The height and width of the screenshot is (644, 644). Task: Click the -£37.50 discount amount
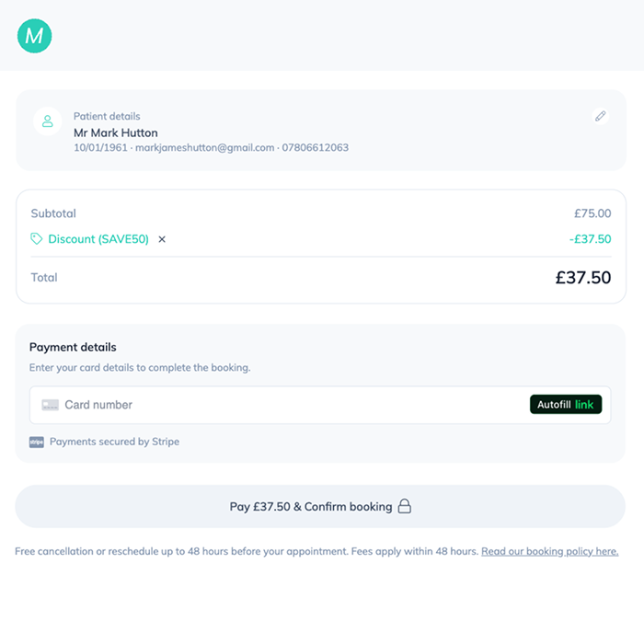(x=590, y=239)
